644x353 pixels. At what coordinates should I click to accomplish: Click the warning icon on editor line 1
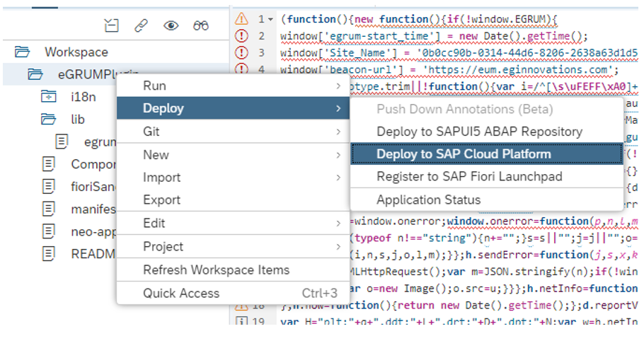click(x=241, y=18)
